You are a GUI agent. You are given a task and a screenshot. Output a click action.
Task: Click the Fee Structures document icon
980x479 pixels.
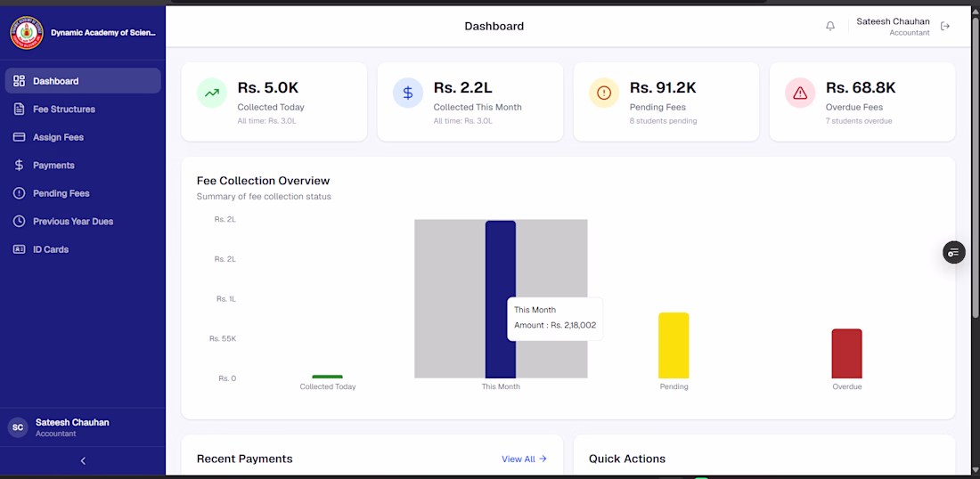pyautogui.click(x=19, y=109)
